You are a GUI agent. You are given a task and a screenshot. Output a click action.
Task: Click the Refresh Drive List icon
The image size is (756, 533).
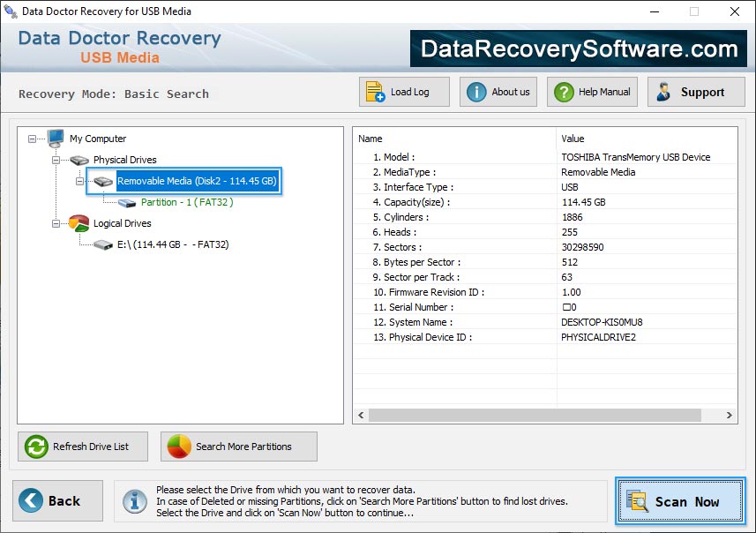35,447
